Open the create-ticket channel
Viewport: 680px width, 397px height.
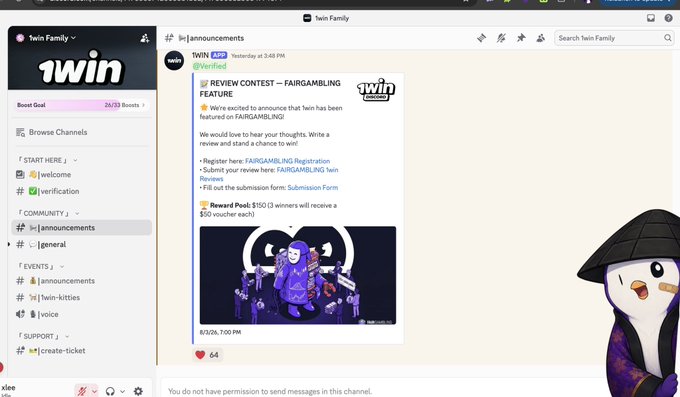coord(82,351)
